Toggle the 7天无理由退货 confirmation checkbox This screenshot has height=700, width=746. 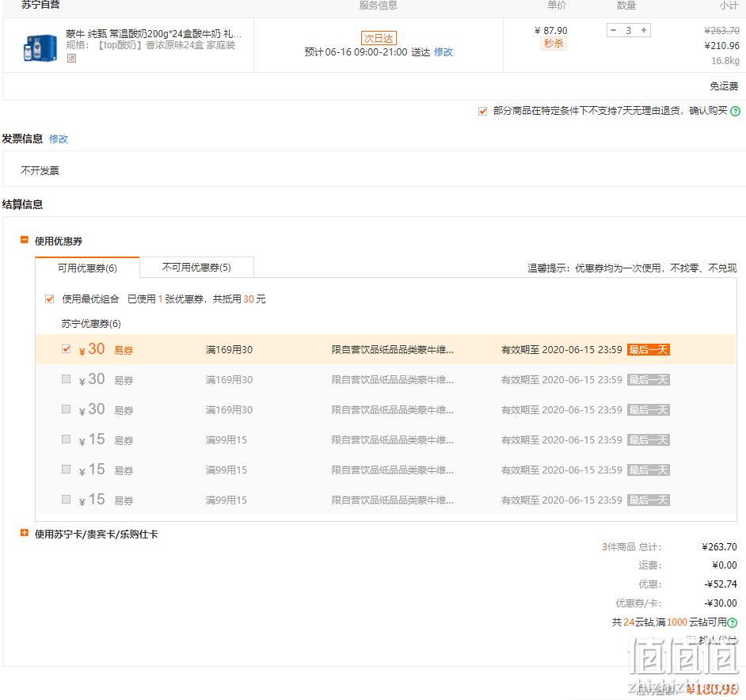(482, 112)
